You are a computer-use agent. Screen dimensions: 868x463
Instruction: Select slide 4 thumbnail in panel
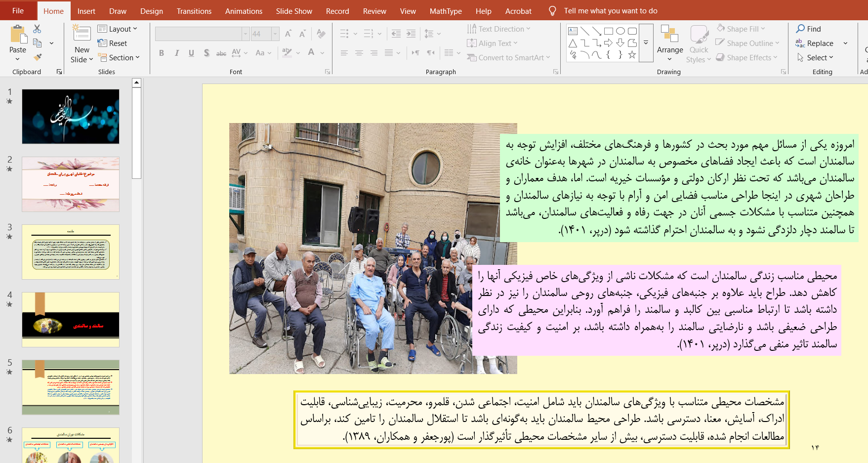pyautogui.click(x=71, y=320)
